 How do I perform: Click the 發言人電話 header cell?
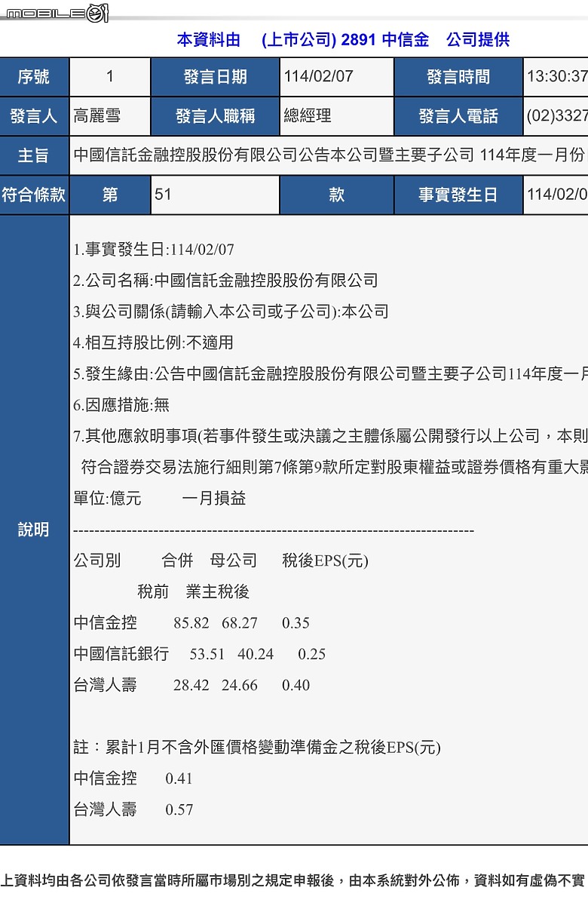pos(458,116)
